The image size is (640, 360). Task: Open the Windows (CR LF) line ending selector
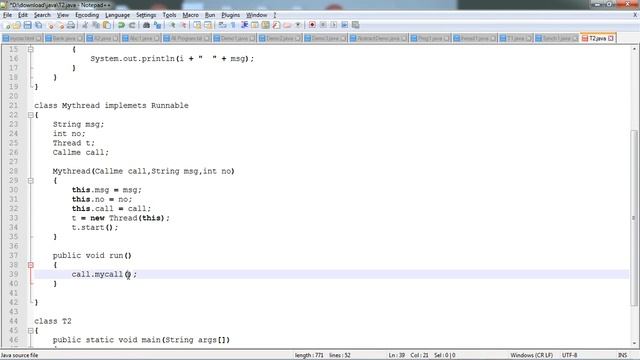click(532, 355)
